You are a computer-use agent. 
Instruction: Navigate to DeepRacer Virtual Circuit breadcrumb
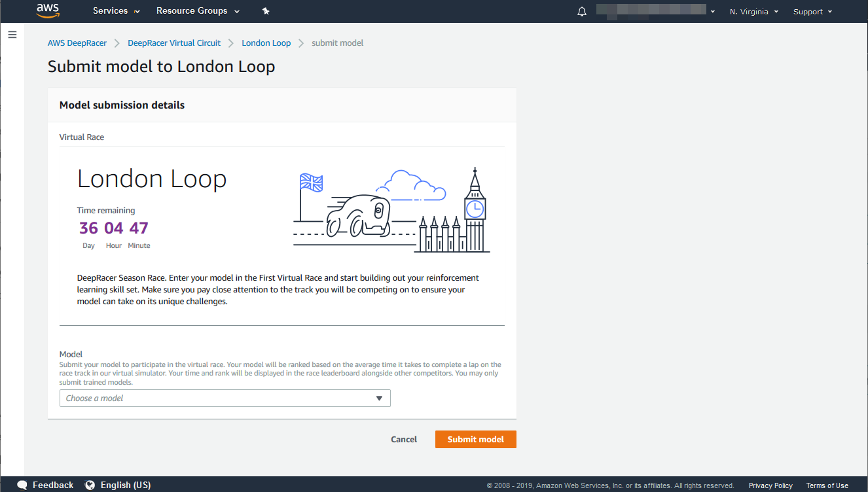pos(174,43)
